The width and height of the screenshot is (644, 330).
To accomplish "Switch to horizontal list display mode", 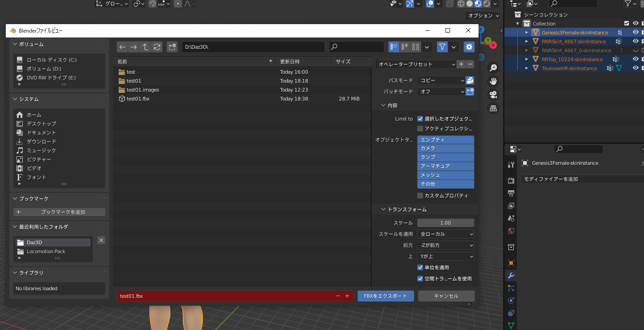I will (405, 47).
